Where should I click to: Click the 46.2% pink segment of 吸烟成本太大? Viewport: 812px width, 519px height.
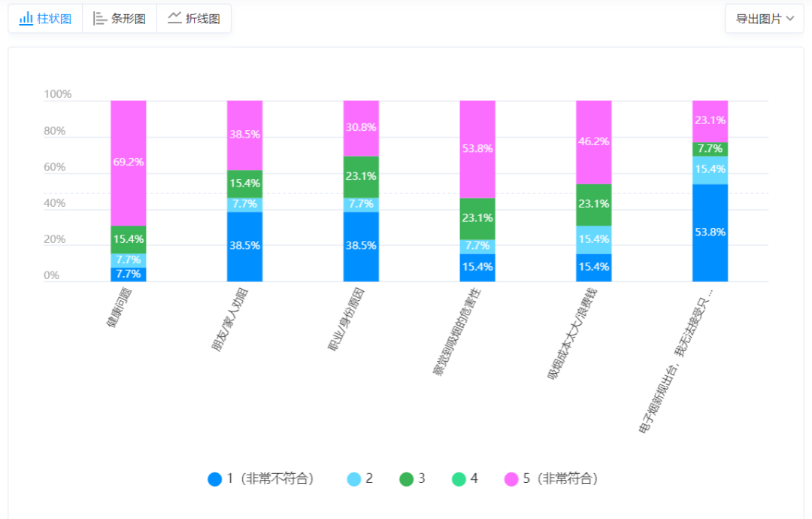tap(594, 141)
